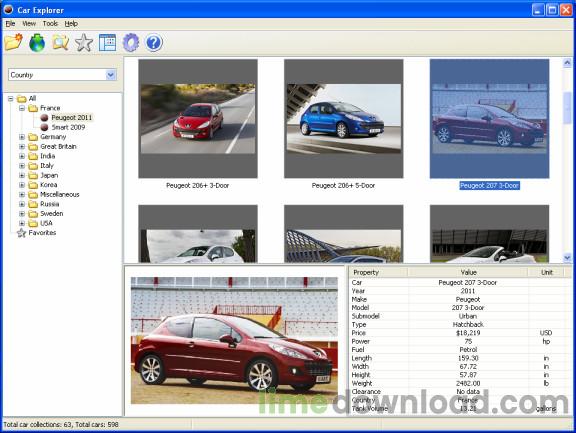Select the Favorites star in tree
Viewport: 576px width, 433px height.
(x=22, y=233)
